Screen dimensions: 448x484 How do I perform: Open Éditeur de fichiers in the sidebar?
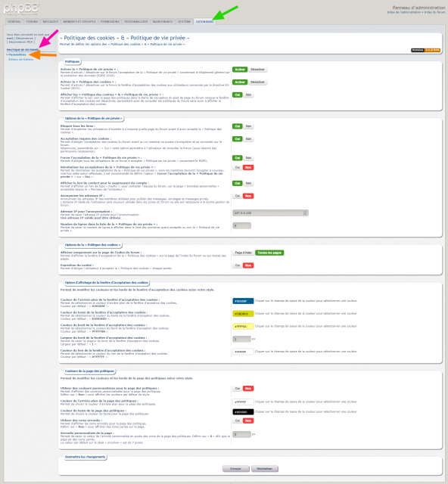tap(20, 59)
